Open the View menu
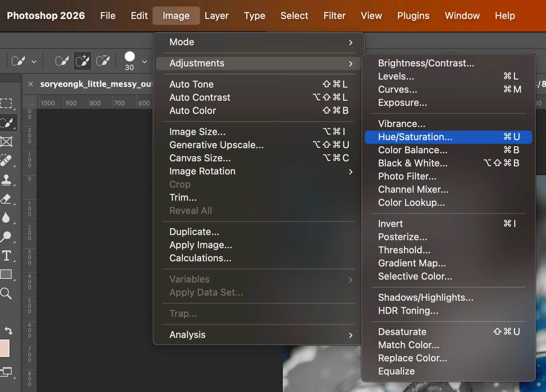Image resolution: width=546 pixels, height=392 pixels. [371, 16]
